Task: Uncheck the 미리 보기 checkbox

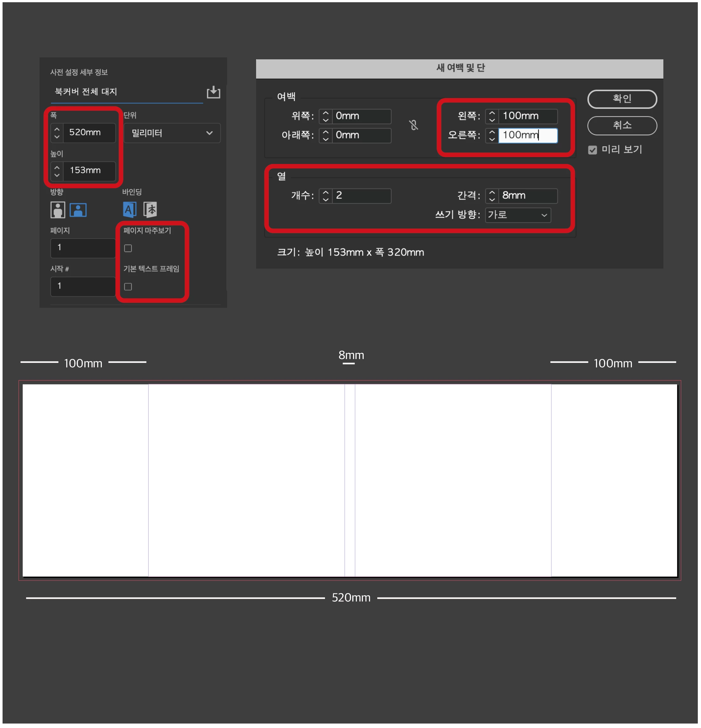Action: [x=593, y=150]
